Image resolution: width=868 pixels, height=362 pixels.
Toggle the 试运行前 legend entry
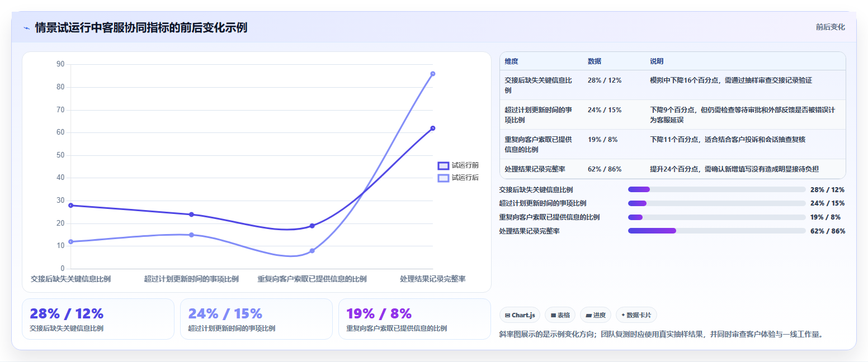458,165
